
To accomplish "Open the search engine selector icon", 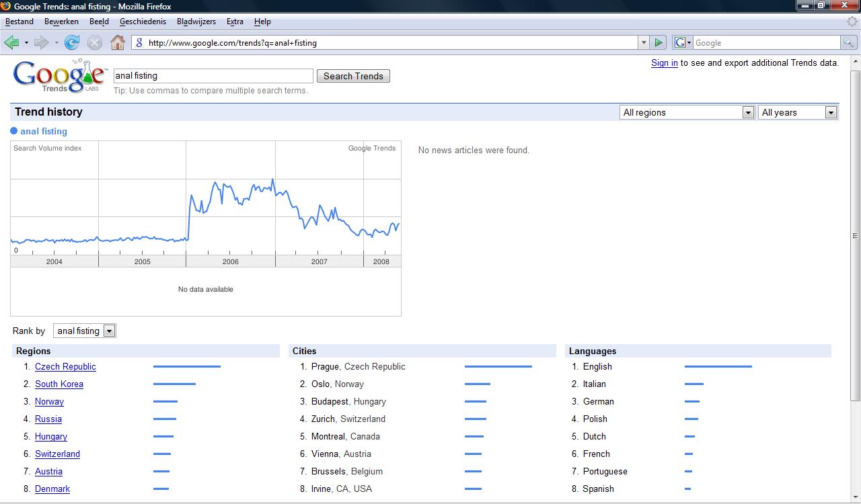I will coord(682,42).
